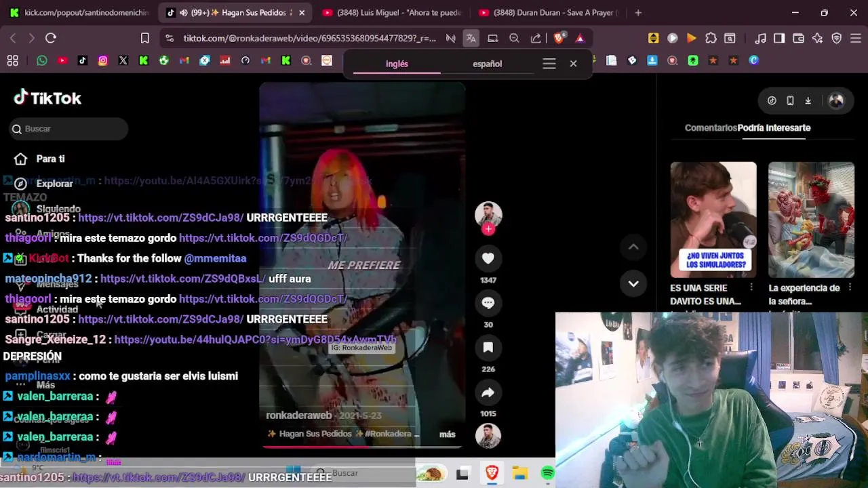Image resolution: width=868 pixels, height=488 pixels.
Task: Click TikTok Buscar search field
Action: click(x=70, y=129)
